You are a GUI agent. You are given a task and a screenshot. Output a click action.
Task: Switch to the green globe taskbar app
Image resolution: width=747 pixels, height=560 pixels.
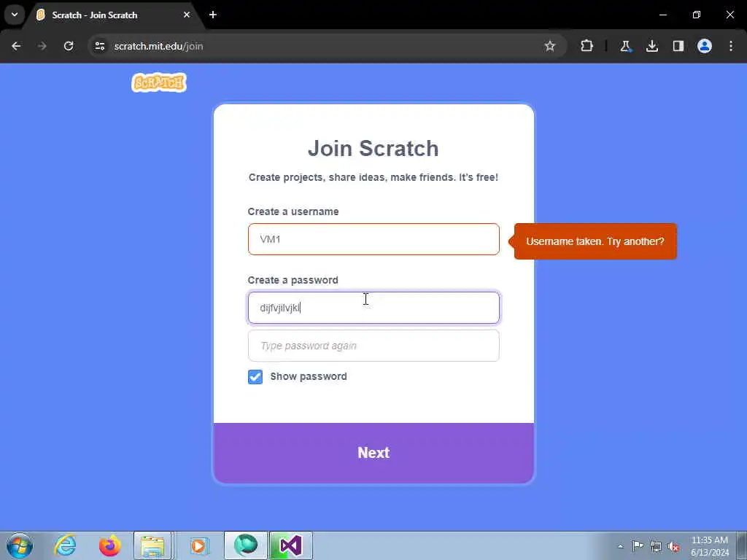(x=246, y=545)
